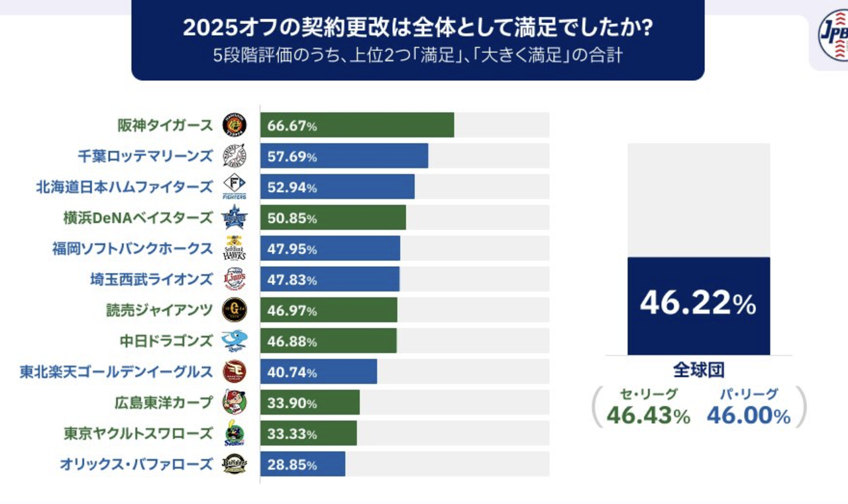Select the Orix Buffaloes logo
Viewport: 848px width, 504px height.
(x=234, y=464)
